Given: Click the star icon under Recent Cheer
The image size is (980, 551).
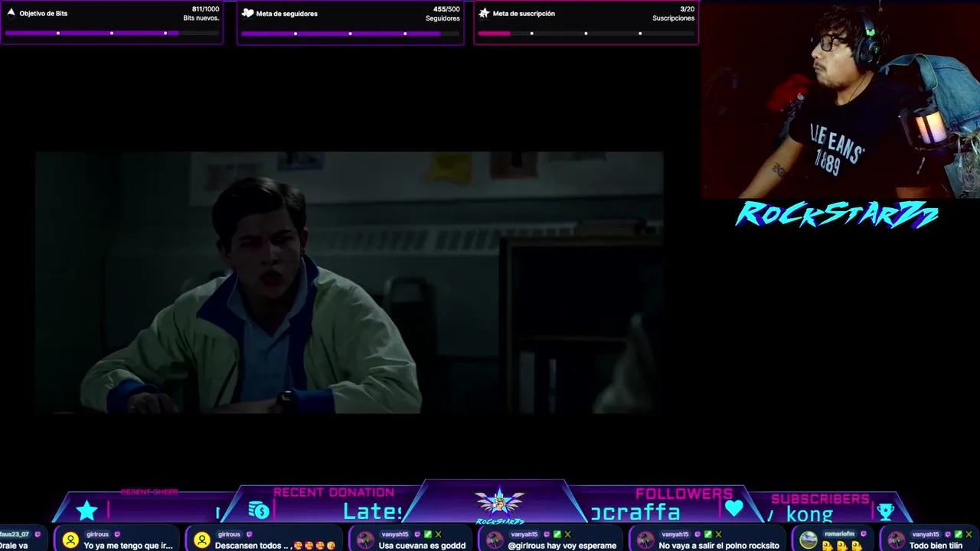Looking at the screenshot, I should 87,510.
